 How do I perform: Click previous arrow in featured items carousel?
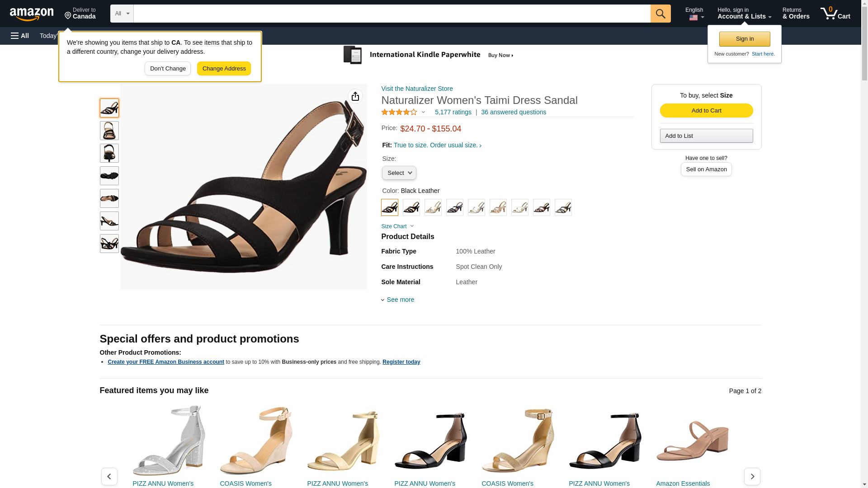(109, 476)
